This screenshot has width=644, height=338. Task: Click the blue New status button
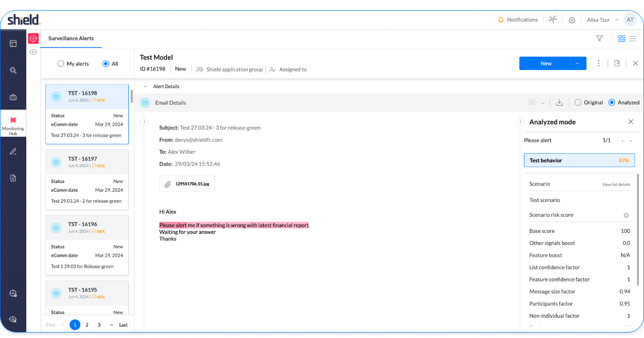546,64
